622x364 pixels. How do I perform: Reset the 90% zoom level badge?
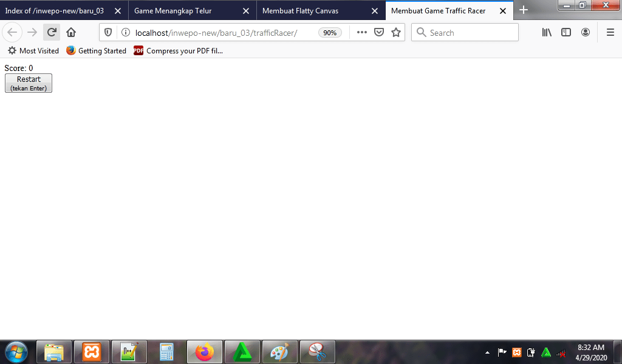click(x=330, y=33)
